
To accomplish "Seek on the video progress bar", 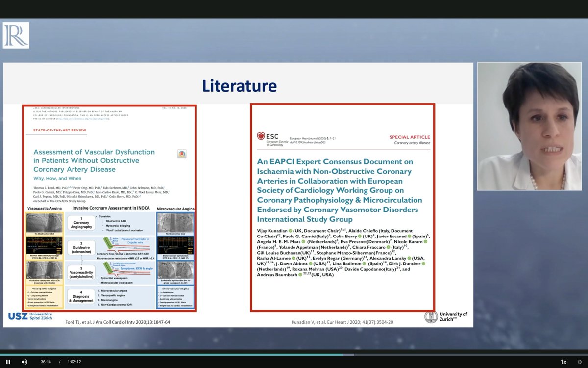I will tap(294, 354).
